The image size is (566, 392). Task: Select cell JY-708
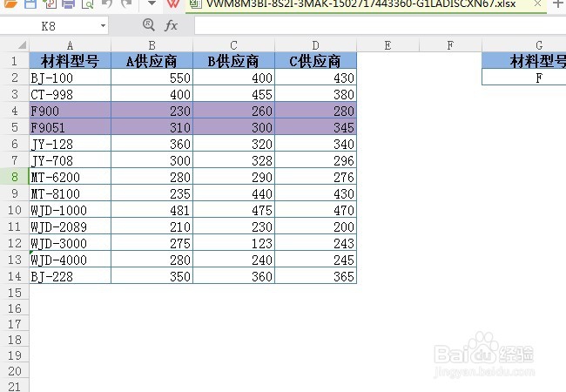point(70,160)
